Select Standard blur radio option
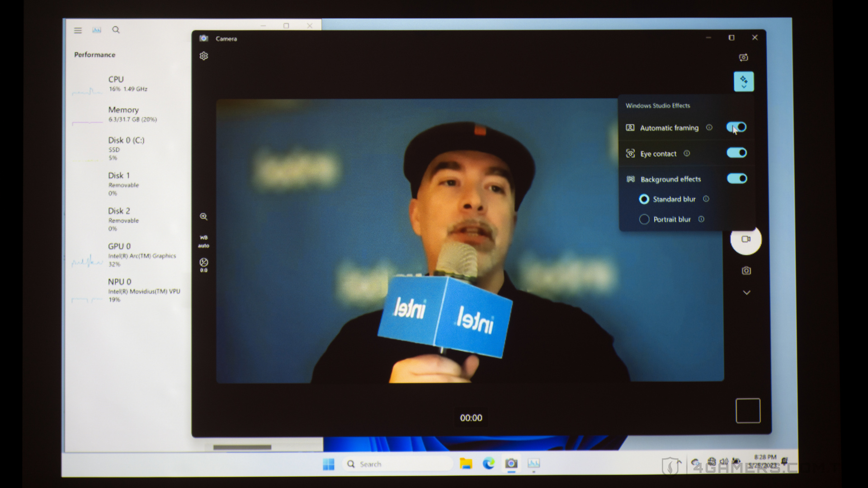Screen dimensions: 868x488 pyautogui.click(x=644, y=199)
